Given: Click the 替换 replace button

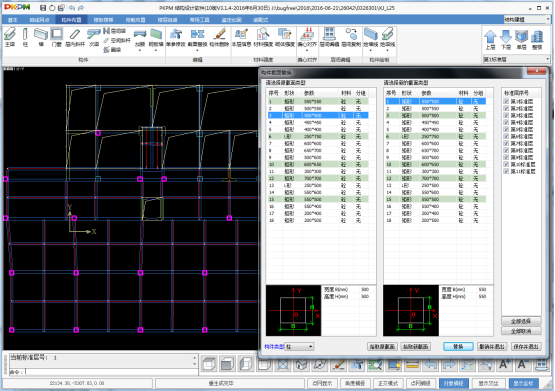Looking at the screenshot, I should [458, 347].
